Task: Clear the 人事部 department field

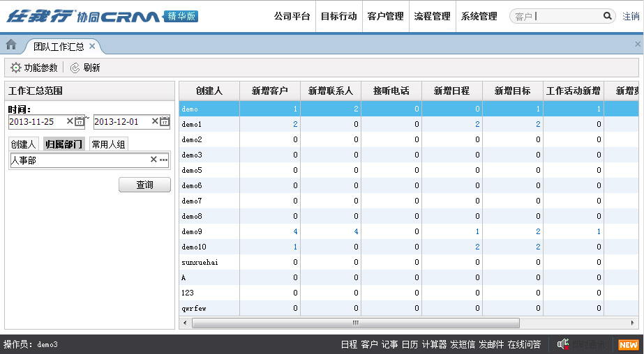Action: [153, 160]
